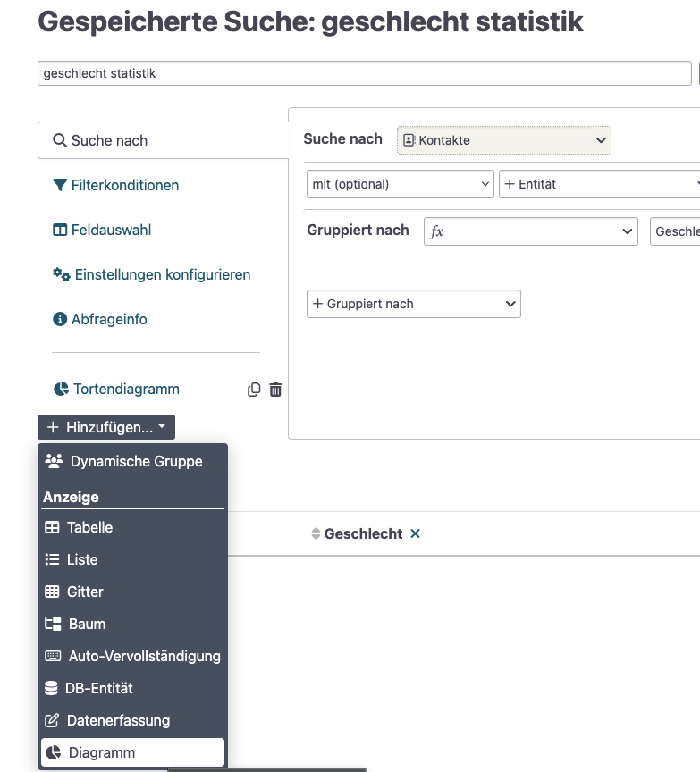Open the Kontakte selection dropdown
Viewport: 700px width, 772px height.
click(x=504, y=140)
